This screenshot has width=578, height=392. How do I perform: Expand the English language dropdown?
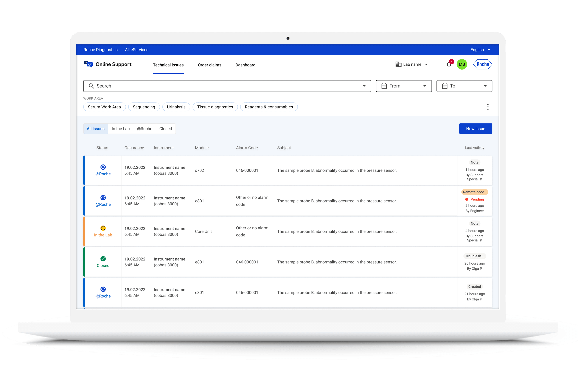(480, 50)
